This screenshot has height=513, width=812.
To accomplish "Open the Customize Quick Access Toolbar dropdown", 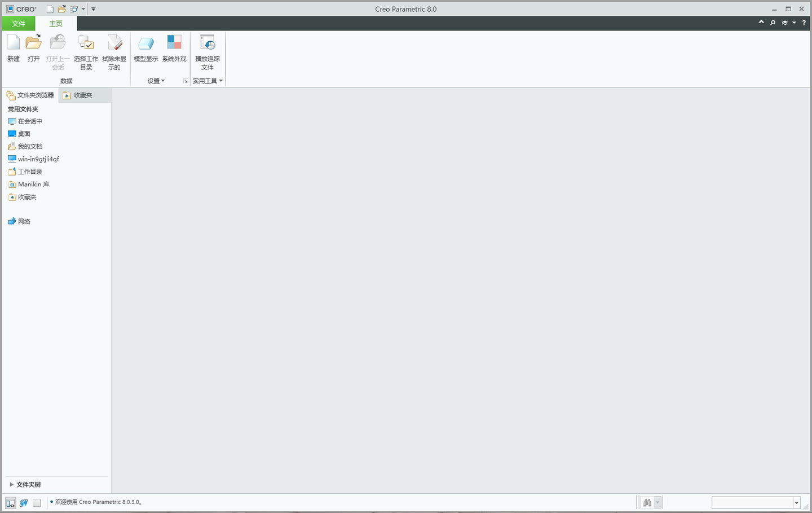I will click(x=94, y=9).
